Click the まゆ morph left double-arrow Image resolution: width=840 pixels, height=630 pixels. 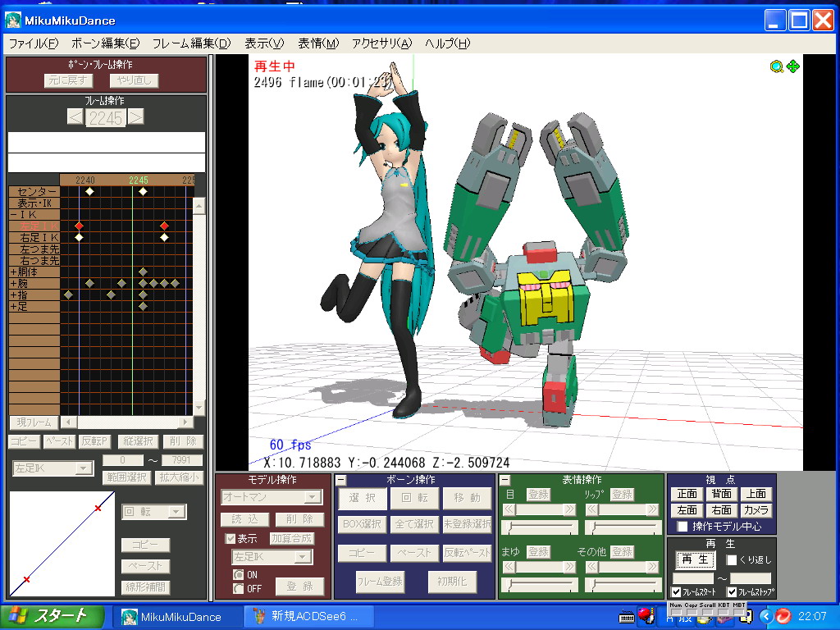pos(509,567)
